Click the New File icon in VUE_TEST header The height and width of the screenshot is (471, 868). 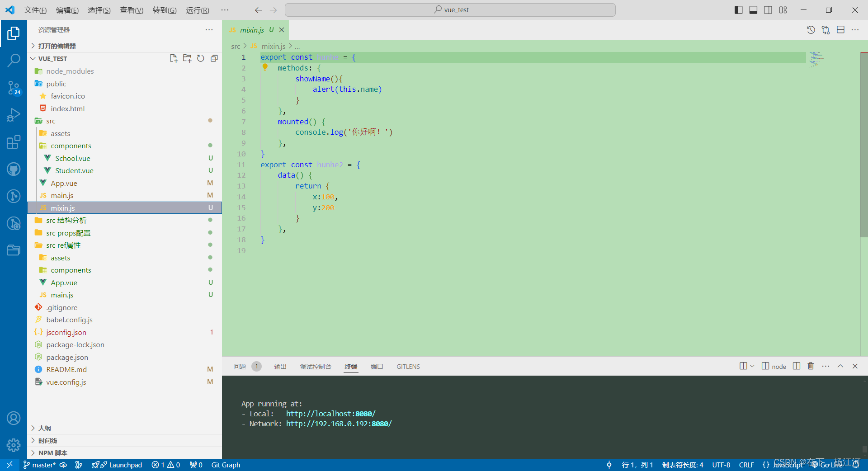click(x=174, y=58)
